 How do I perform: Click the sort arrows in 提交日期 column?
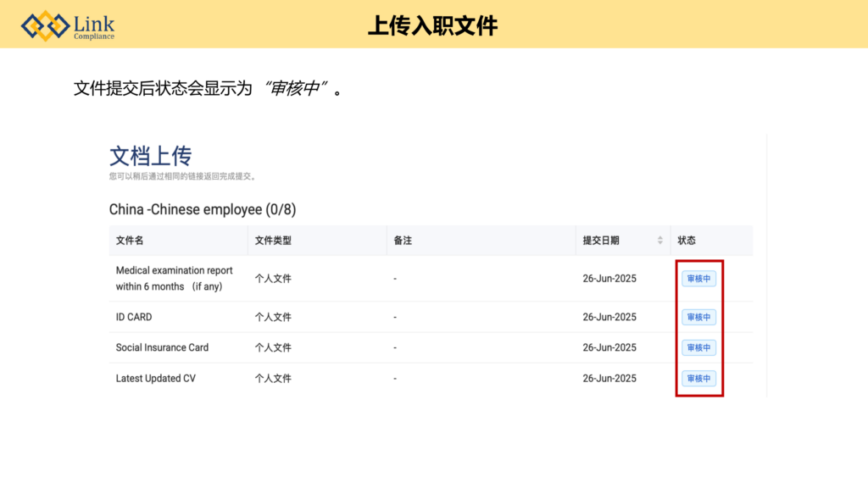coord(659,241)
